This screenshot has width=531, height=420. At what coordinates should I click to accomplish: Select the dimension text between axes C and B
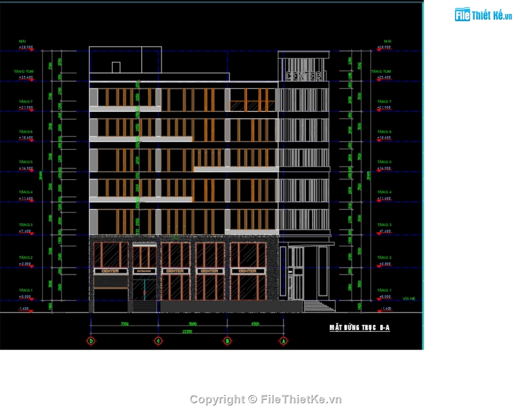(193, 323)
